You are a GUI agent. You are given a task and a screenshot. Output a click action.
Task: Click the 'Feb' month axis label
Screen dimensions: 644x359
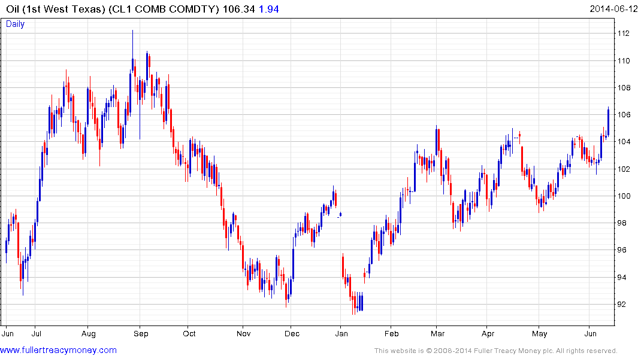(x=391, y=333)
